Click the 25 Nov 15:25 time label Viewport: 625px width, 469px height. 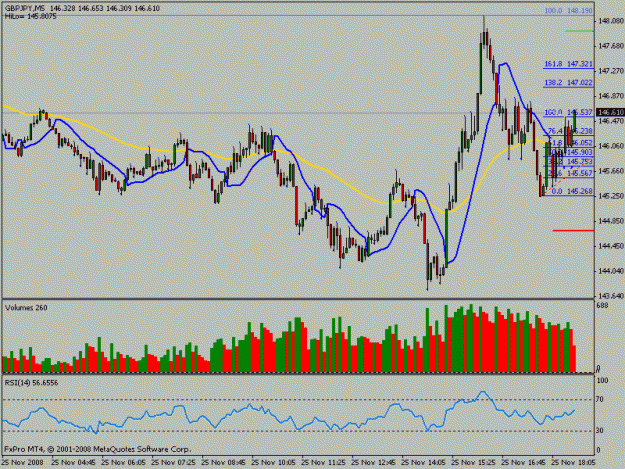point(473,463)
